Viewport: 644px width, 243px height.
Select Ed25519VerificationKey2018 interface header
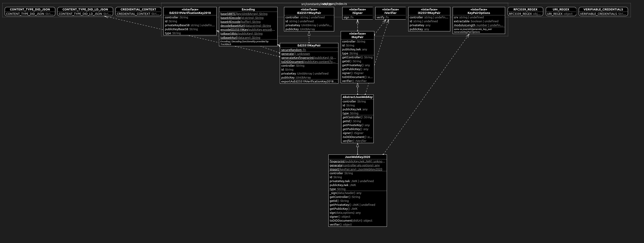190,11
